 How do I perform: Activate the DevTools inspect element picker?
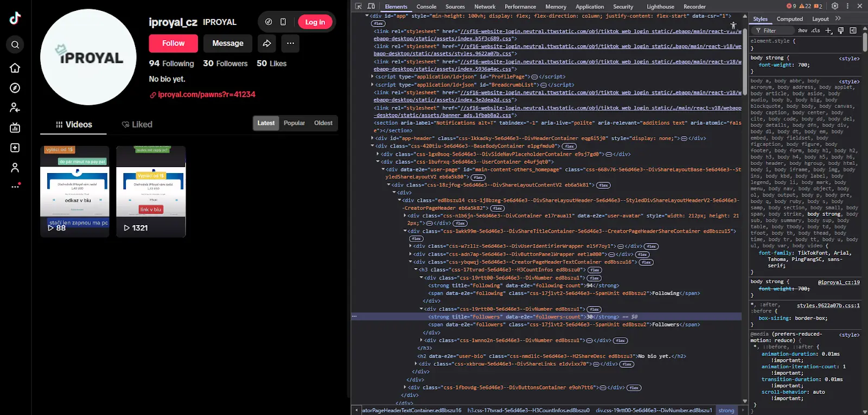coord(359,7)
